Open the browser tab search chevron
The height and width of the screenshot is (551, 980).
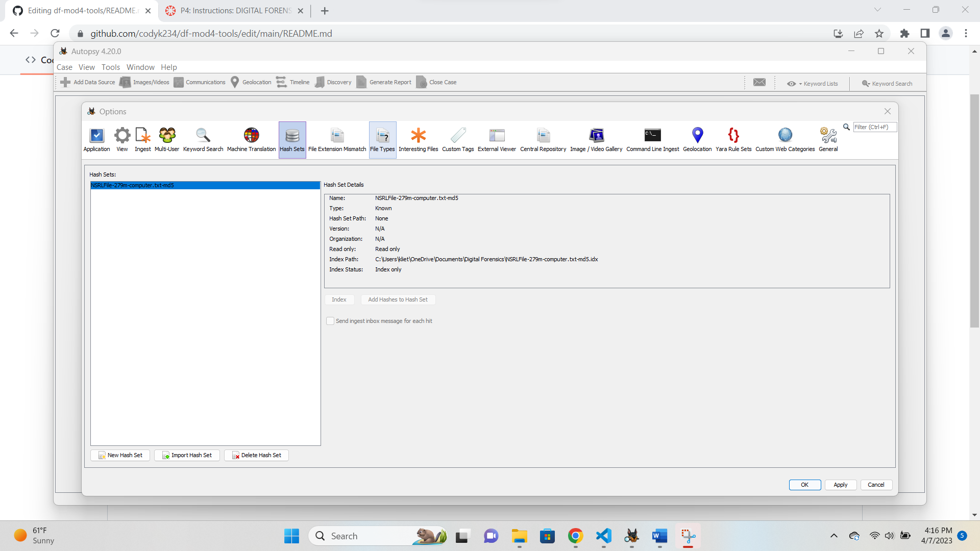click(x=878, y=9)
